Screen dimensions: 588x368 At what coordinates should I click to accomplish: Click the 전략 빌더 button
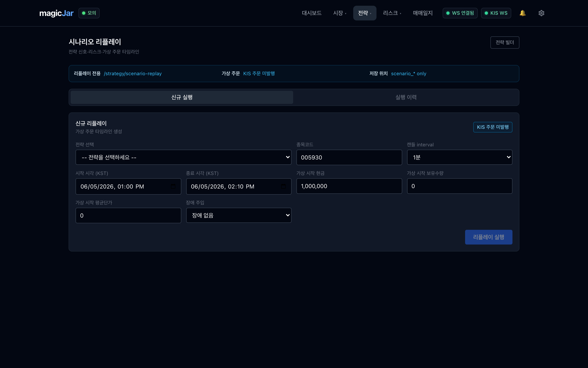coord(505,43)
